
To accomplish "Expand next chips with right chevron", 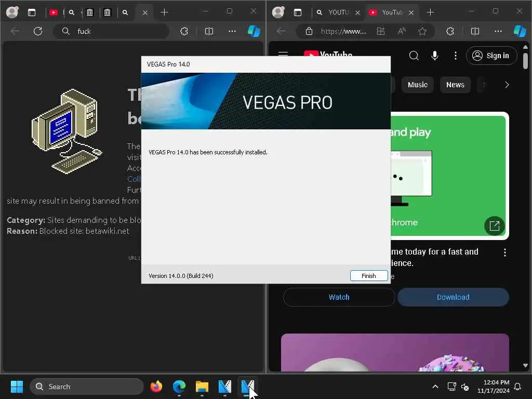I will [x=507, y=85].
